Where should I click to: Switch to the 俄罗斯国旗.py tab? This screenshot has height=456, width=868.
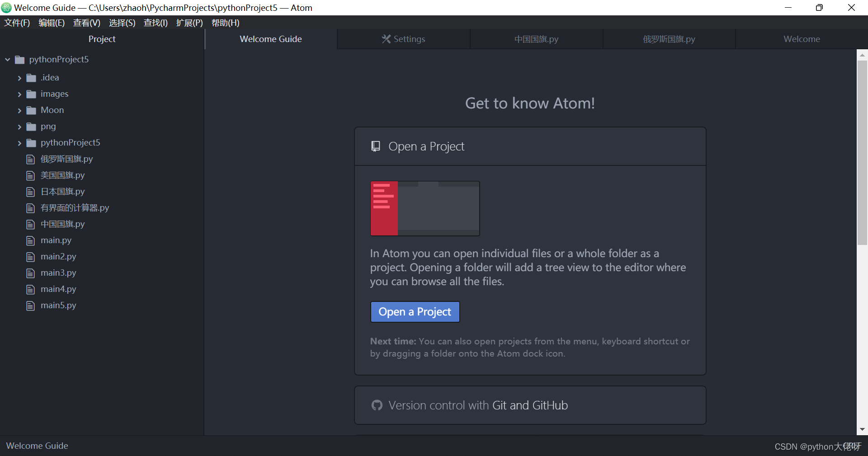point(669,39)
